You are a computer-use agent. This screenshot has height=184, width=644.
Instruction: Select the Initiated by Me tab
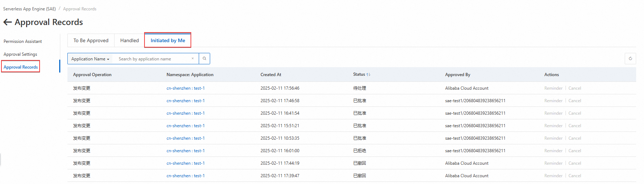(x=168, y=40)
